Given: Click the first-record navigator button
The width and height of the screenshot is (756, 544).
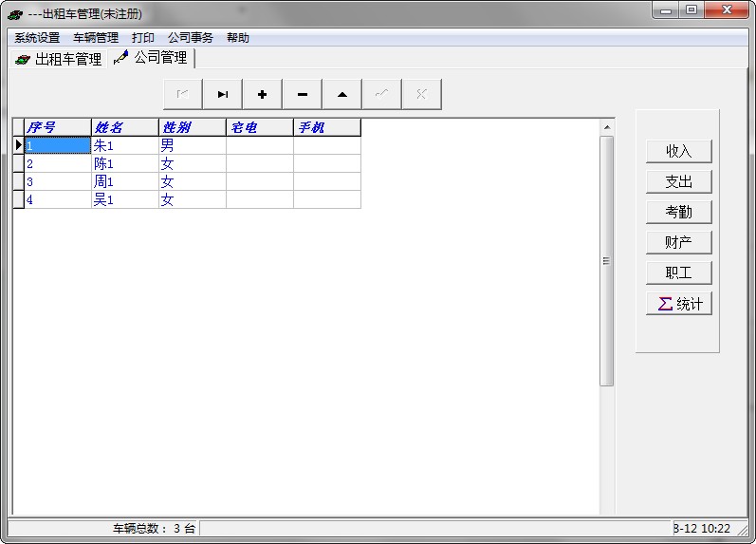Looking at the screenshot, I should pyautogui.click(x=182, y=94).
